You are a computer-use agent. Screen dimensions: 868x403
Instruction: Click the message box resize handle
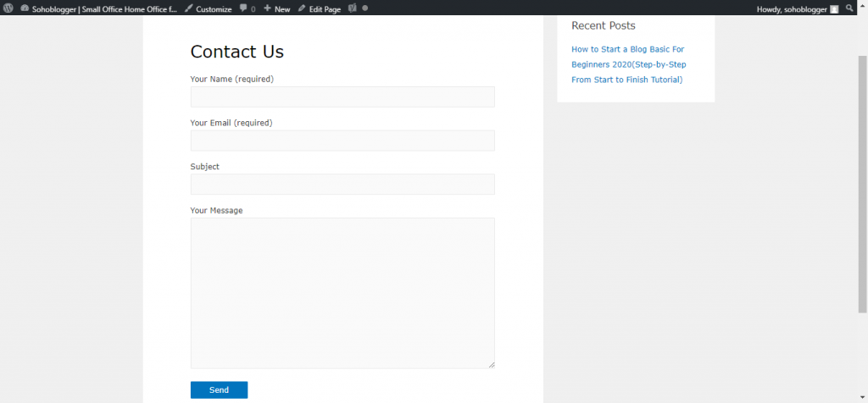click(x=491, y=365)
